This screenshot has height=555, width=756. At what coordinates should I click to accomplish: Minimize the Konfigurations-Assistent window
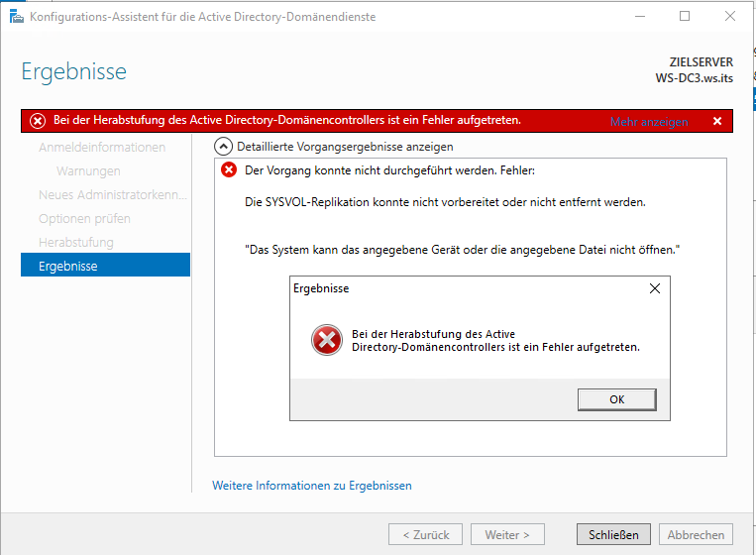(x=640, y=17)
